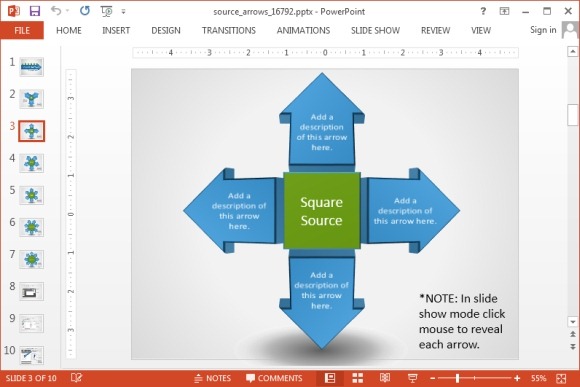The width and height of the screenshot is (580, 387).
Task: Click the horizontal ruler
Action: click(326, 53)
